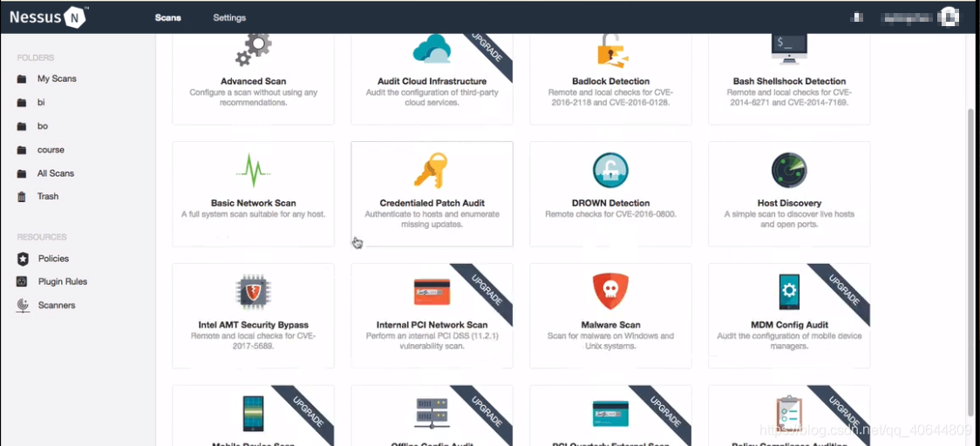
Task: Click the folder icon beside bo
Action: 23,126
